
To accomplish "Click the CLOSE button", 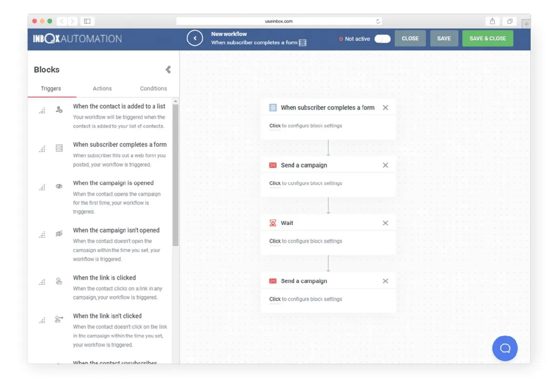I will click(410, 39).
